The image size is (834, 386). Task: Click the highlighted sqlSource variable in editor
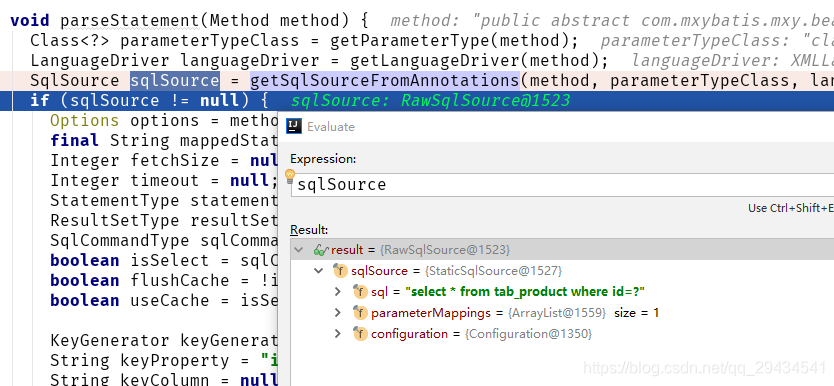[174, 80]
